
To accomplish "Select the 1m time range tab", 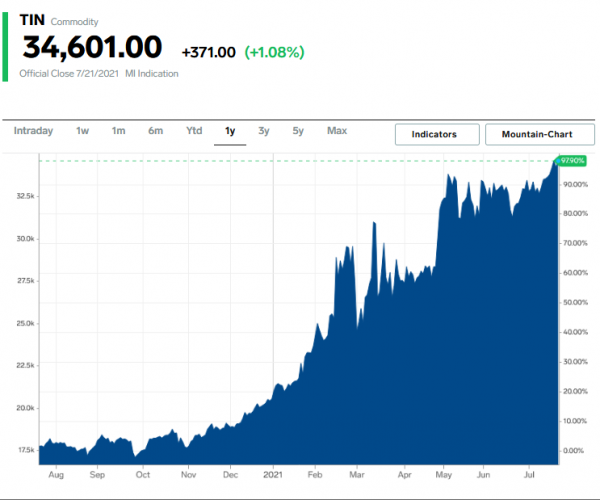I will (118, 131).
